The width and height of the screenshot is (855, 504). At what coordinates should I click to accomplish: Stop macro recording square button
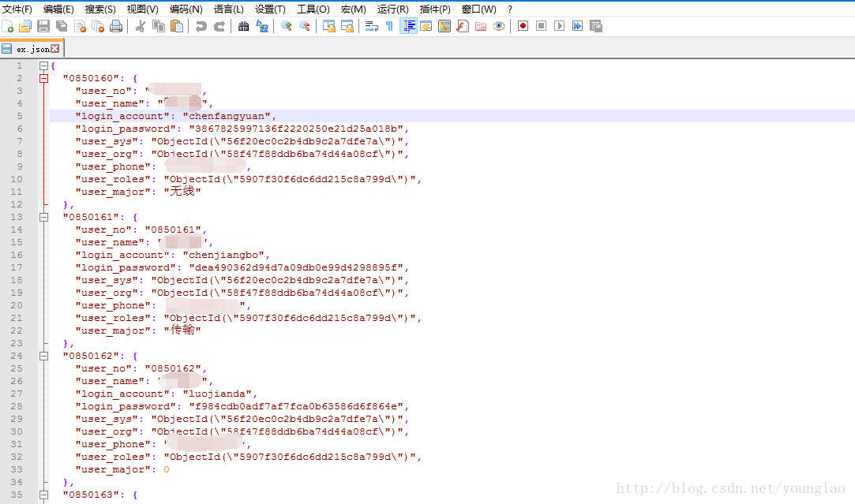[x=541, y=26]
